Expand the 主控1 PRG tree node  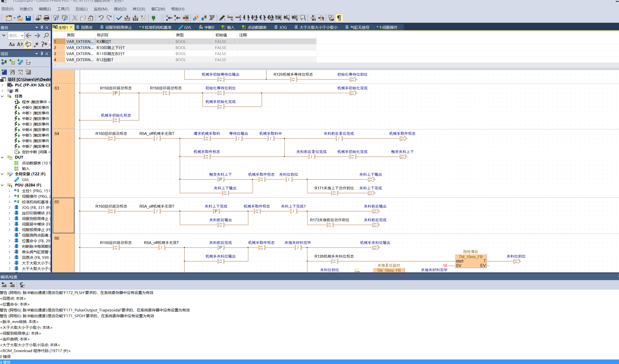tap(9, 191)
